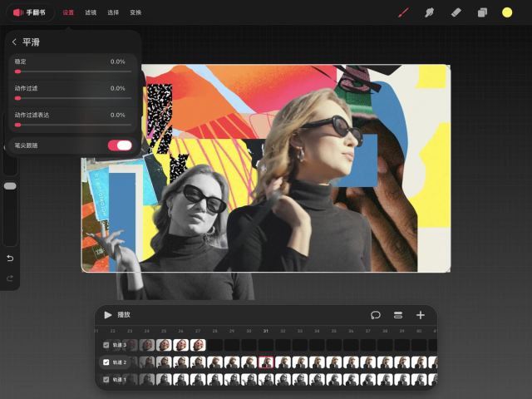Open the 手翻书 main menu
The image size is (532, 399).
[x=33, y=12]
